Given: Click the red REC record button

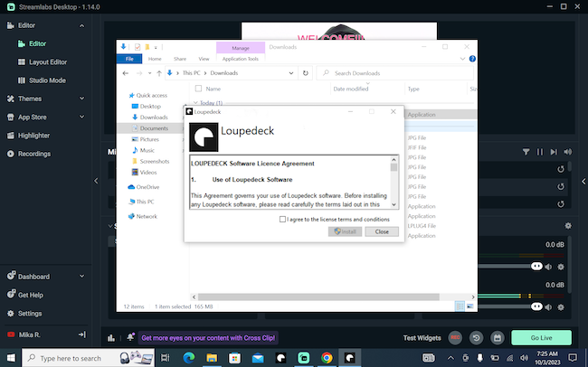Looking at the screenshot, I should [456, 337].
